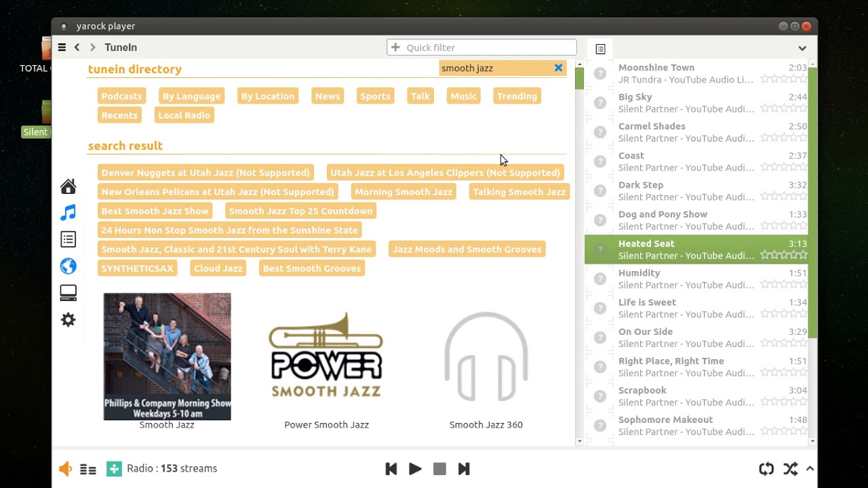Rate Moonshine Town with stars
The height and width of the screenshot is (488, 868).
pos(784,79)
